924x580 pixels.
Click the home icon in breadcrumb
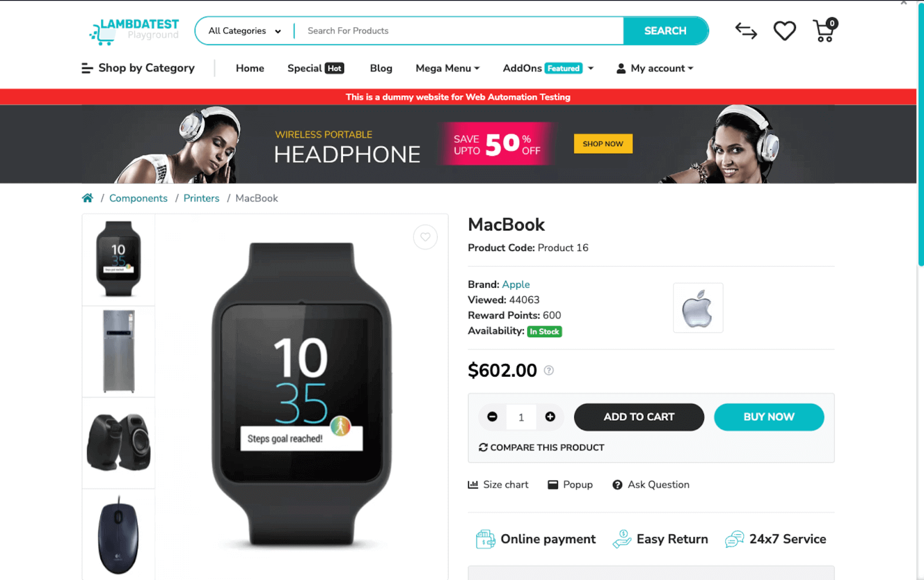click(87, 198)
